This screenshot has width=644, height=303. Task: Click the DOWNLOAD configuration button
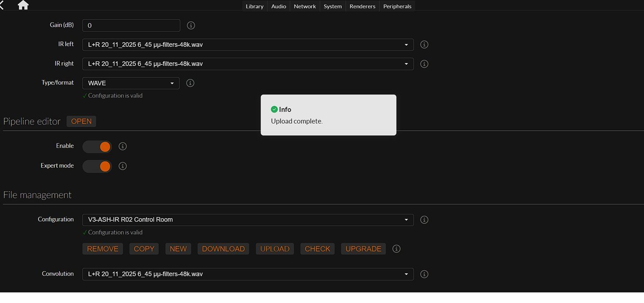223,249
